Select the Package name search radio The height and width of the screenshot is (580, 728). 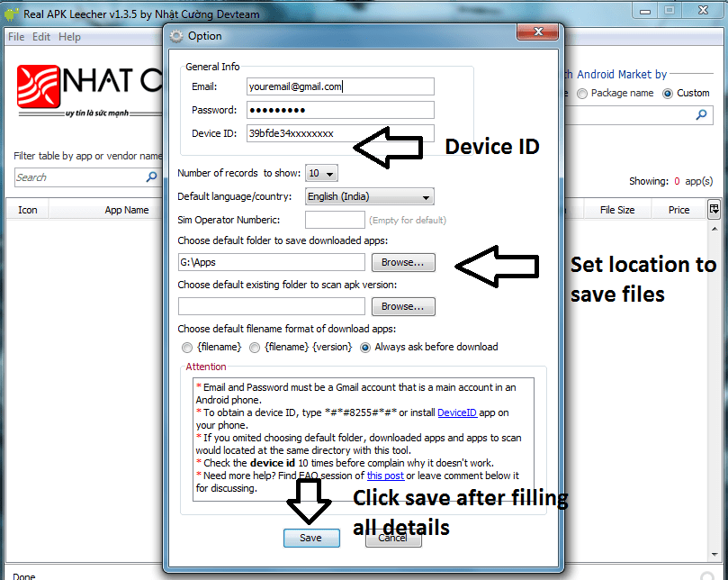tap(582, 94)
